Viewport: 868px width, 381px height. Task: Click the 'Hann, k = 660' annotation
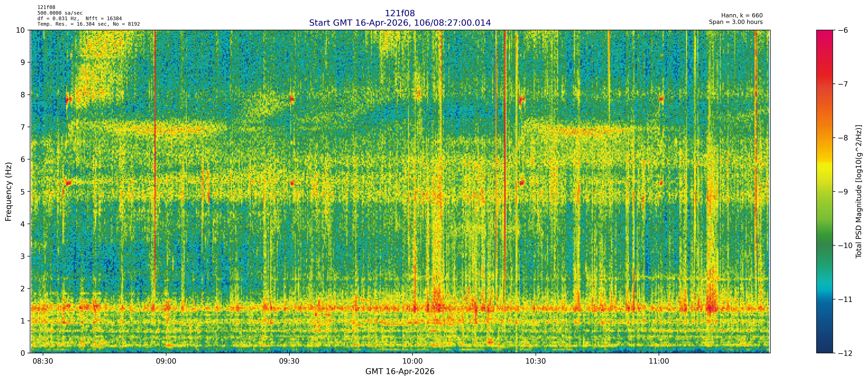coord(742,16)
